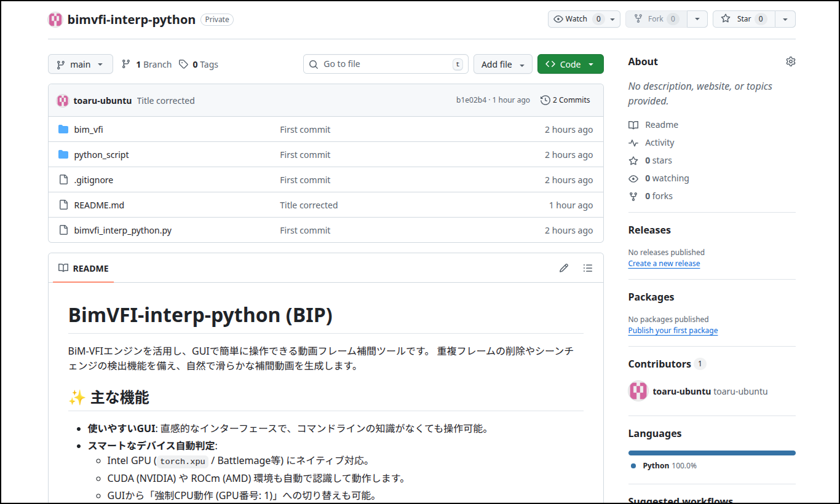Click toaru-ubuntu contributor avatar
This screenshot has width=840, height=504.
(638, 391)
